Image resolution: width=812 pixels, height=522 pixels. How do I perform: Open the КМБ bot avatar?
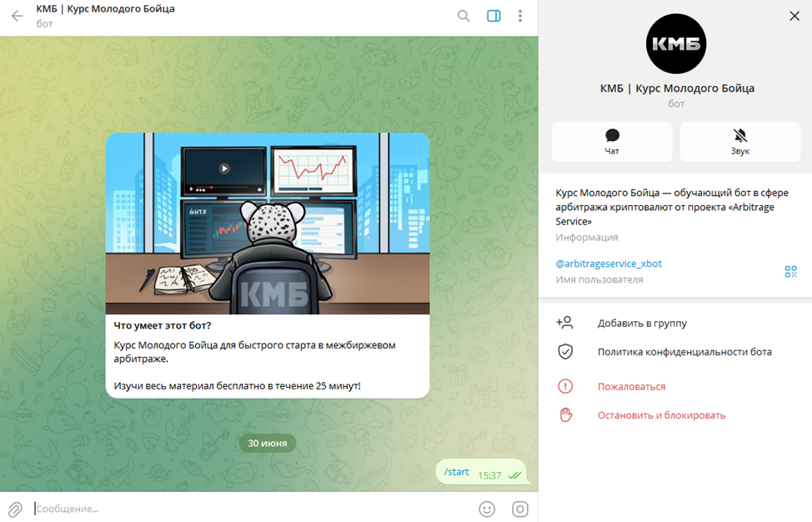coord(676,44)
